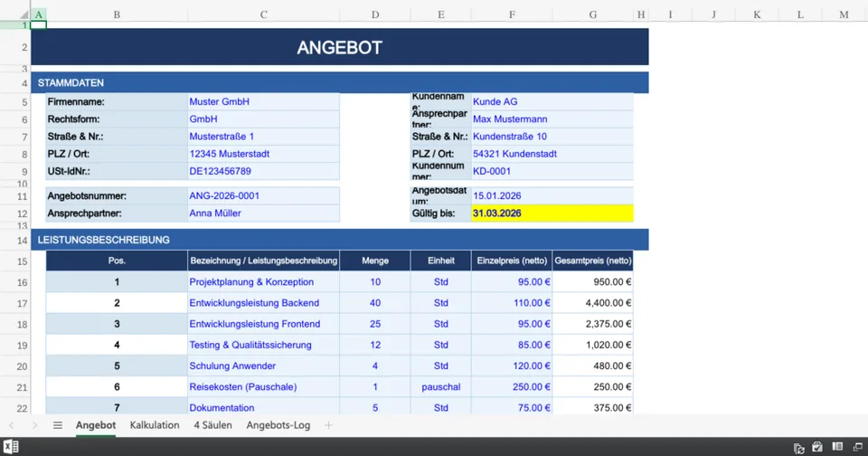Select the Entwicklungsleistung Backend cell
Viewport: 868px width, 456px height.
[x=263, y=303]
